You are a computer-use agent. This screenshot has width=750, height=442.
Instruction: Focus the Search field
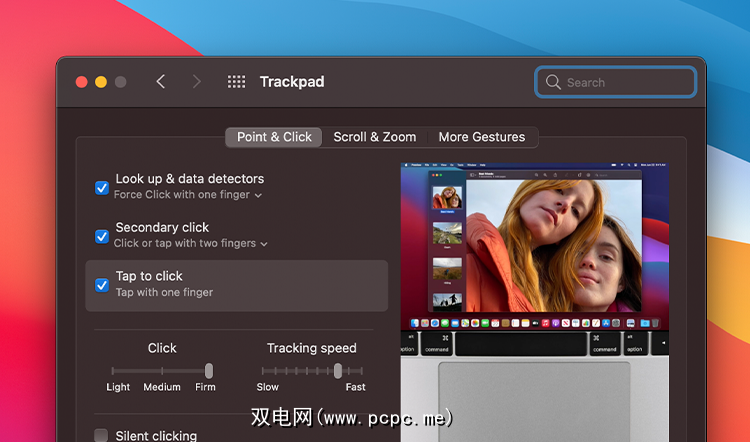click(x=615, y=82)
